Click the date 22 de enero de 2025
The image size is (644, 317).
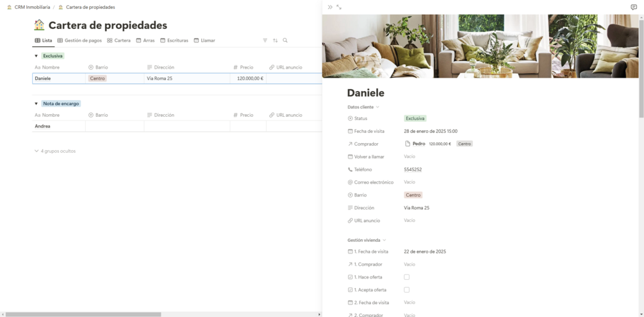tap(425, 252)
